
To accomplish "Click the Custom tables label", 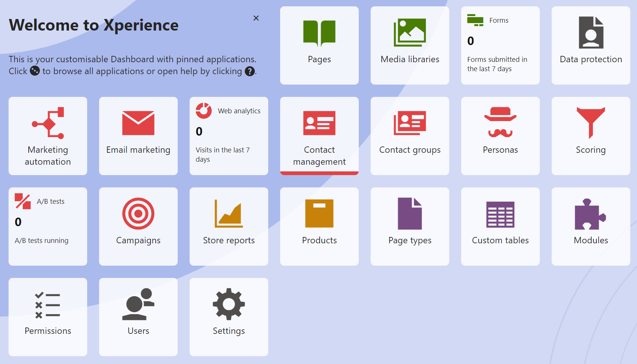I will coord(500,240).
